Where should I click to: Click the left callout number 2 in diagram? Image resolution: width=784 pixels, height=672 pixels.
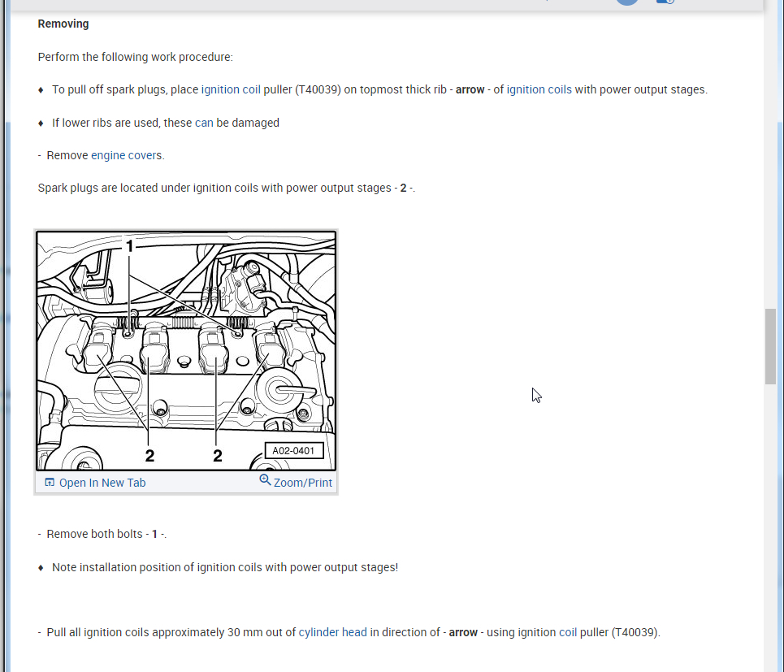click(149, 456)
